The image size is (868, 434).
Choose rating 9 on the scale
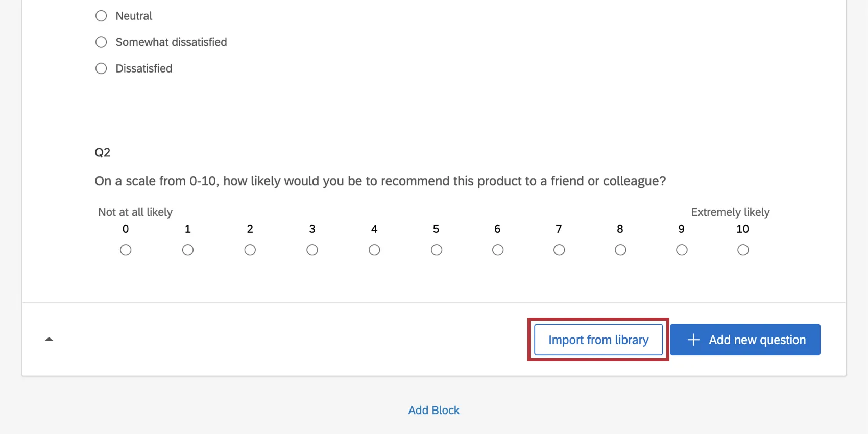point(681,250)
